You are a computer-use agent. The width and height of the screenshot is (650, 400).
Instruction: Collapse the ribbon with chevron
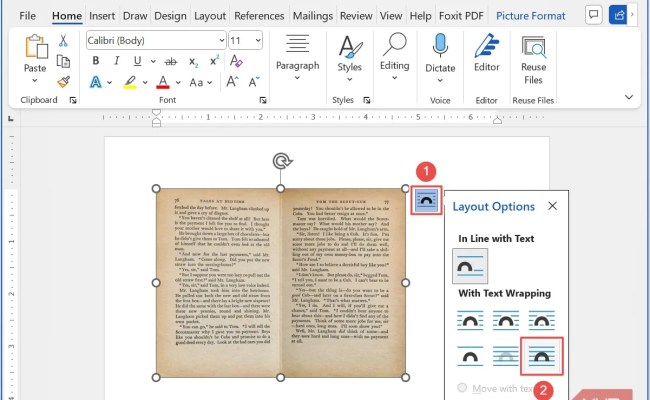629,97
